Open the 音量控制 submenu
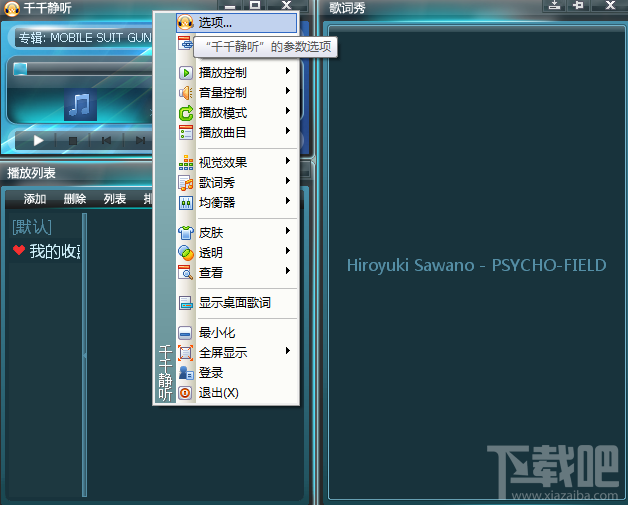 237,93
